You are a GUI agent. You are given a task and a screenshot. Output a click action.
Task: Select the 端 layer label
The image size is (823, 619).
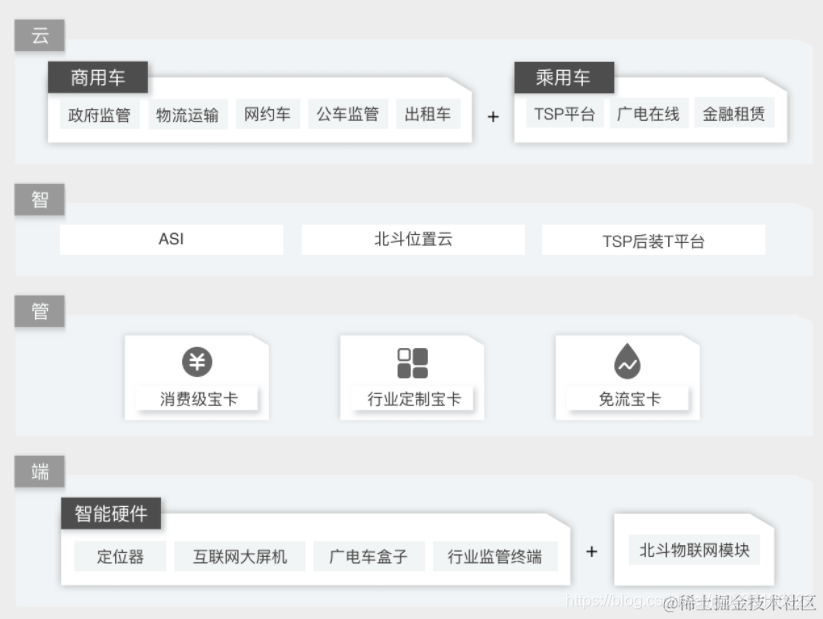point(39,471)
